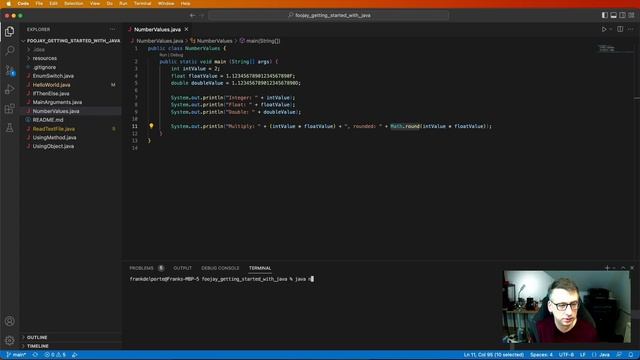This screenshot has width=640, height=360.
Task: Open the Terminal menu in menu bar
Action: pos(142,3)
